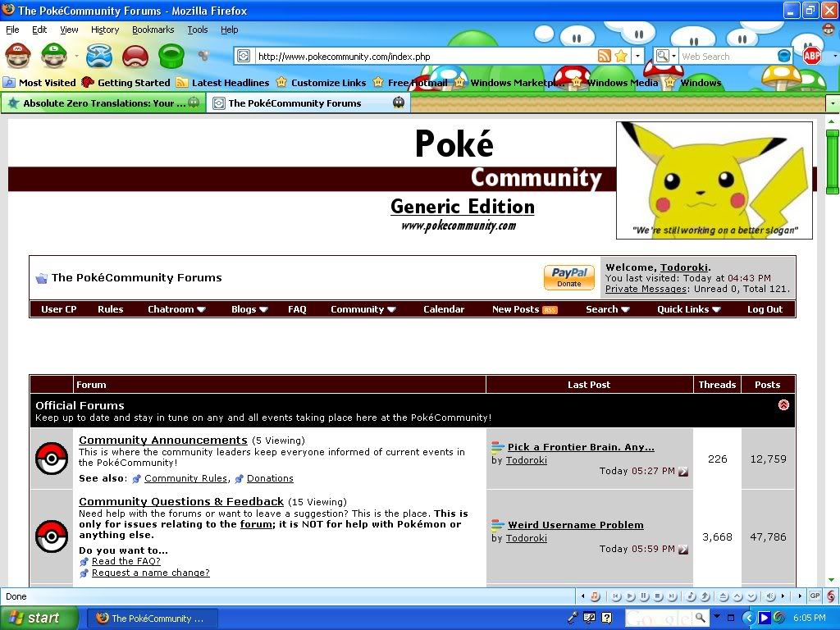Image resolution: width=840 pixels, height=630 pixels.
Task: Mute volume in status bar player
Action: point(770,596)
